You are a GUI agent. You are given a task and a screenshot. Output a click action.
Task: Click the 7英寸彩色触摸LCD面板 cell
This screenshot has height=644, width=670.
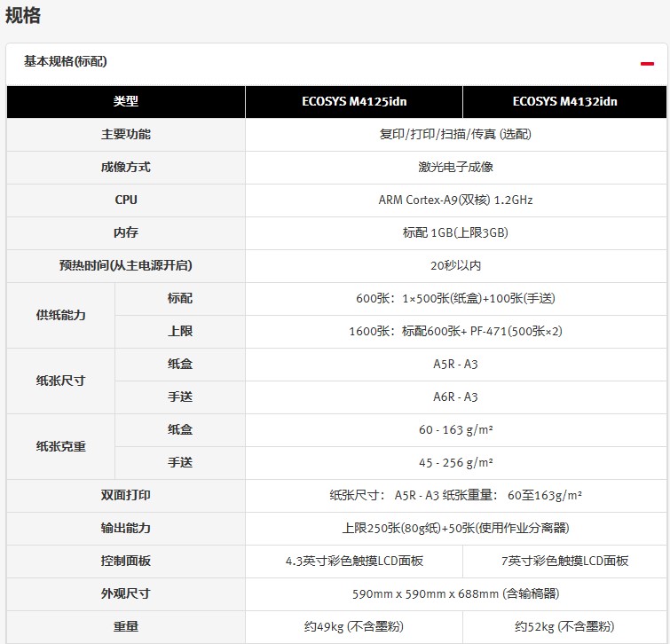[565, 562]
